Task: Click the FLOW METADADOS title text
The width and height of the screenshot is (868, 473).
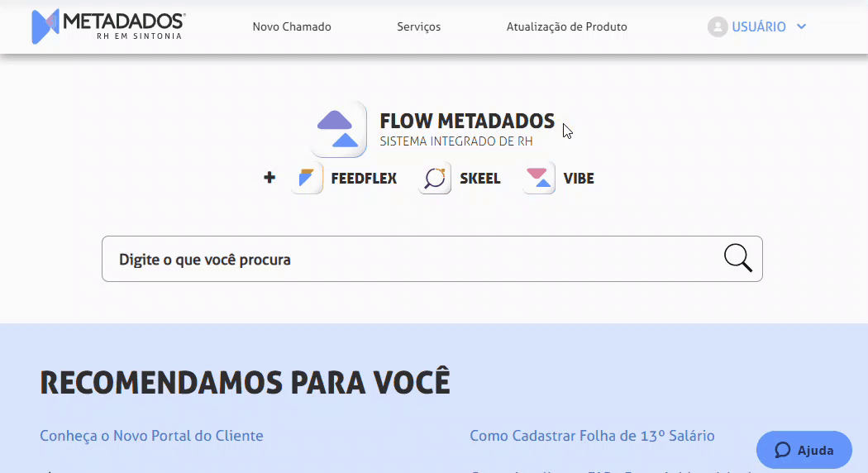Action: click(x=467, y=121)
